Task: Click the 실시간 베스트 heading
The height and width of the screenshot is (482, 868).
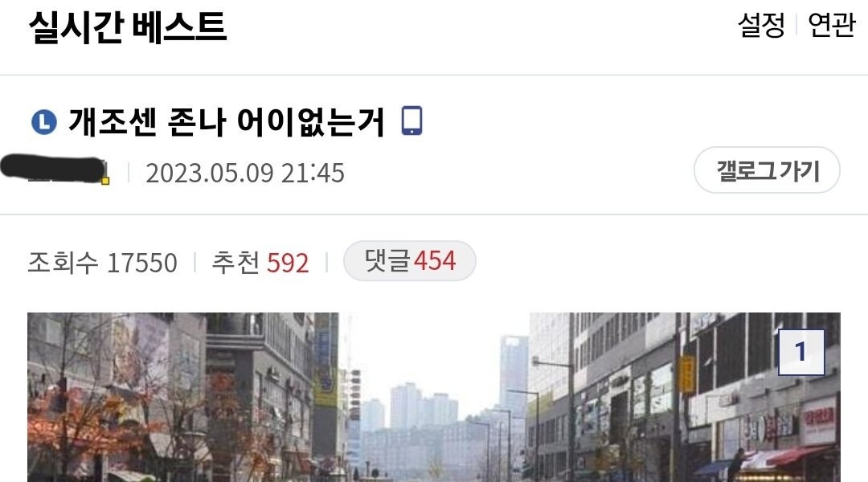Action: click(128, 27)
